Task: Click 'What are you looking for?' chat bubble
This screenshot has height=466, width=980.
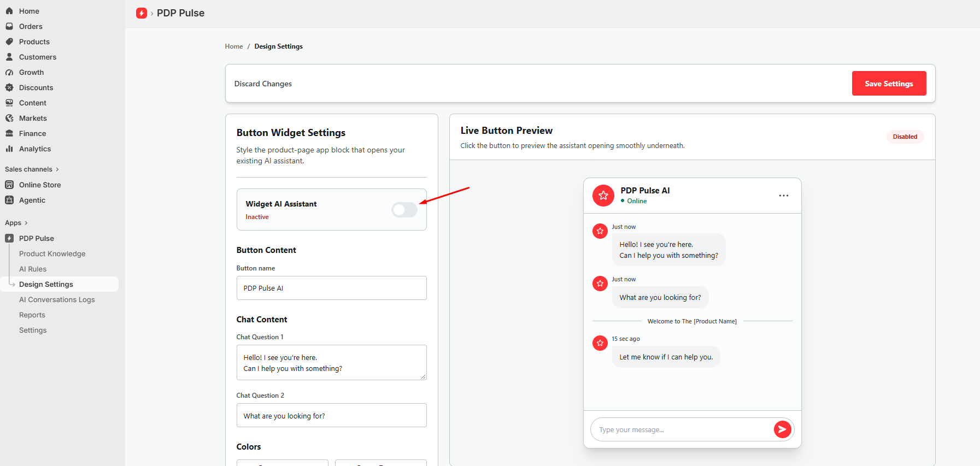Action: [x=660, y=297]
